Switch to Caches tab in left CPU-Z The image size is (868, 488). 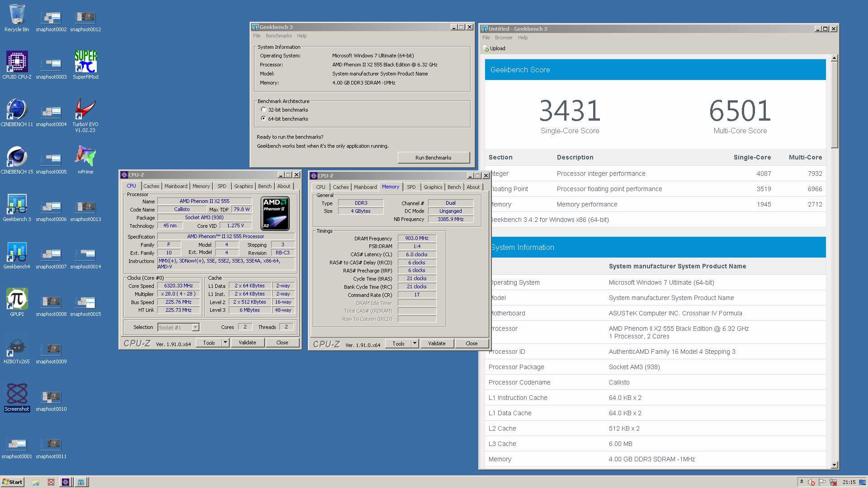point(151,186)
